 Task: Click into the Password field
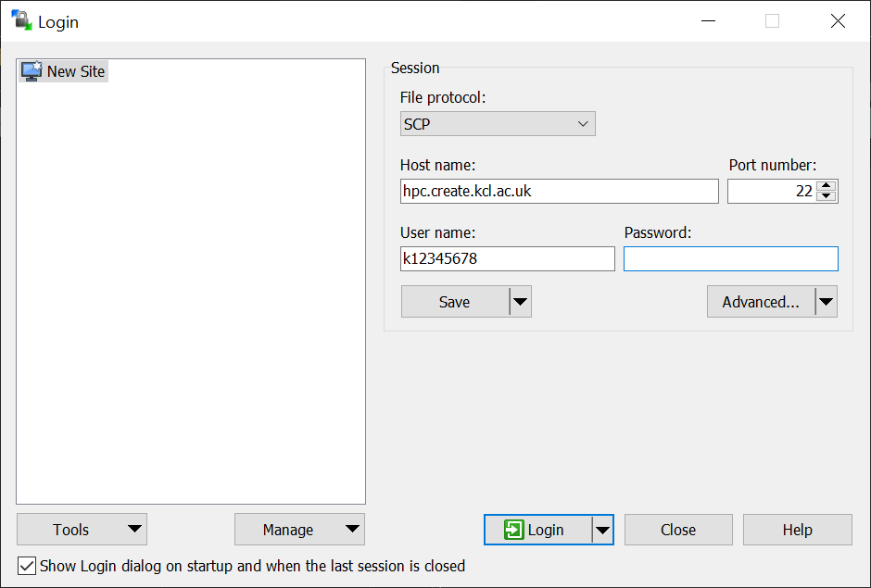tap(731, 258)
